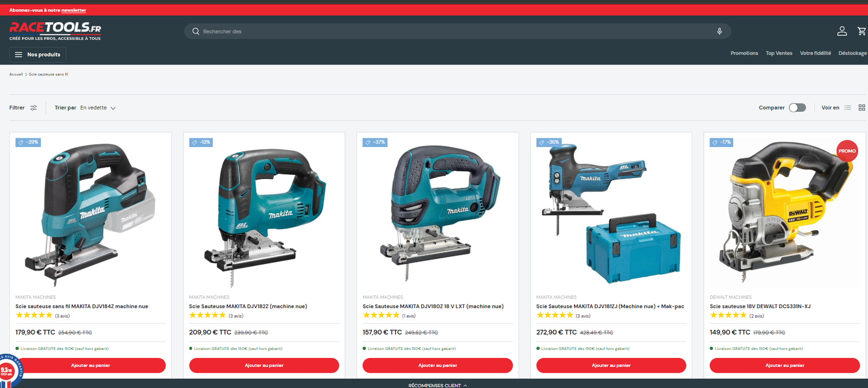868x388 pixels.
Task: Open title Scie sauteuse 18V DEWALT DCS331N-XJ
Action: coord(760,307)
